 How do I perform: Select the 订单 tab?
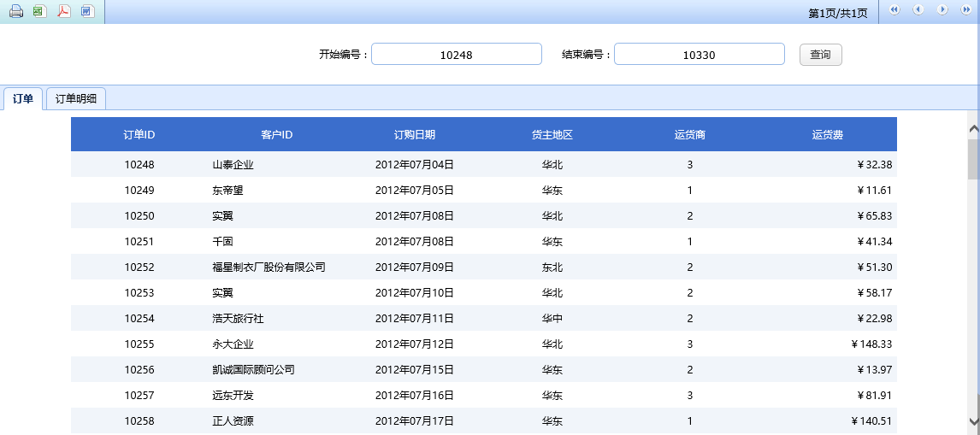(23, 99)
